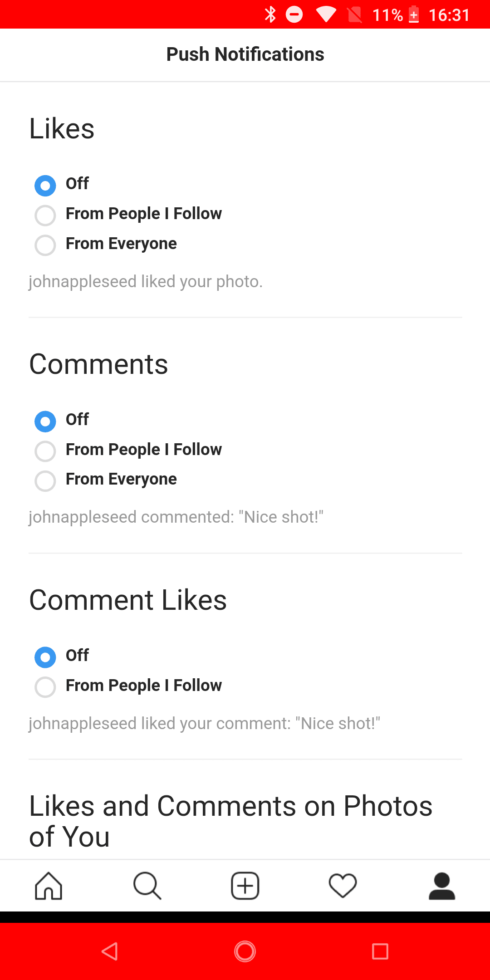Viewport: 490px width, 980px height.
Task: Tap the battery indicator in status bar
Action: pyautogui.click(x=414, y=15)
